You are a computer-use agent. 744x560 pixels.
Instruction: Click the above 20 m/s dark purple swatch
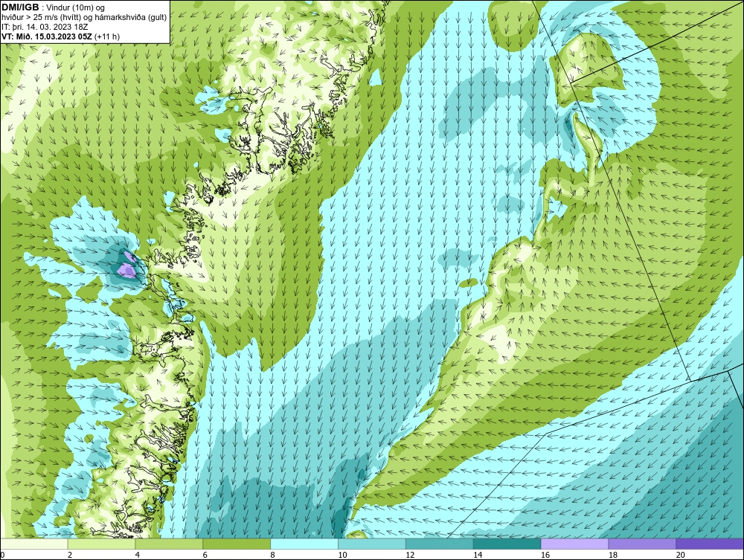point(710,544)
